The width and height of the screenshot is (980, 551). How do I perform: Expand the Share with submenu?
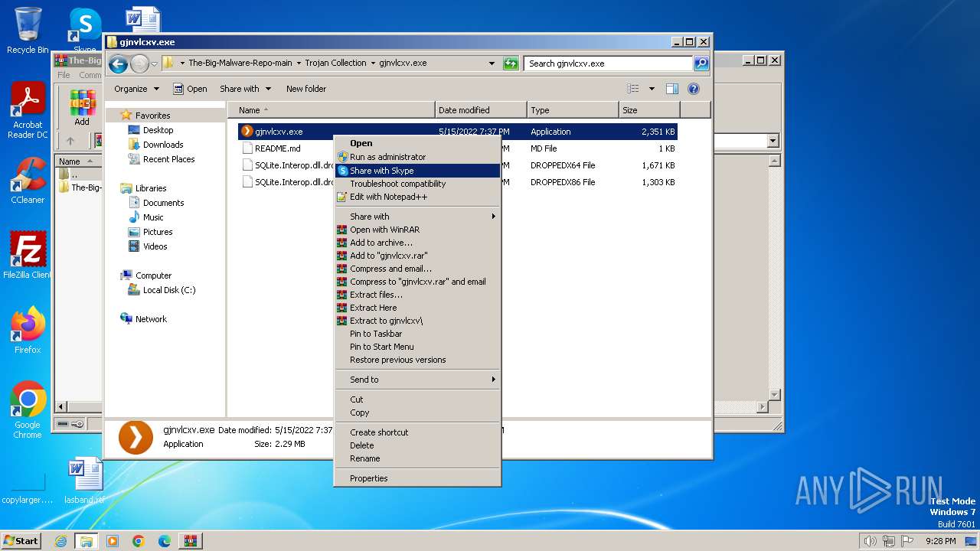(x=417, y=217)
